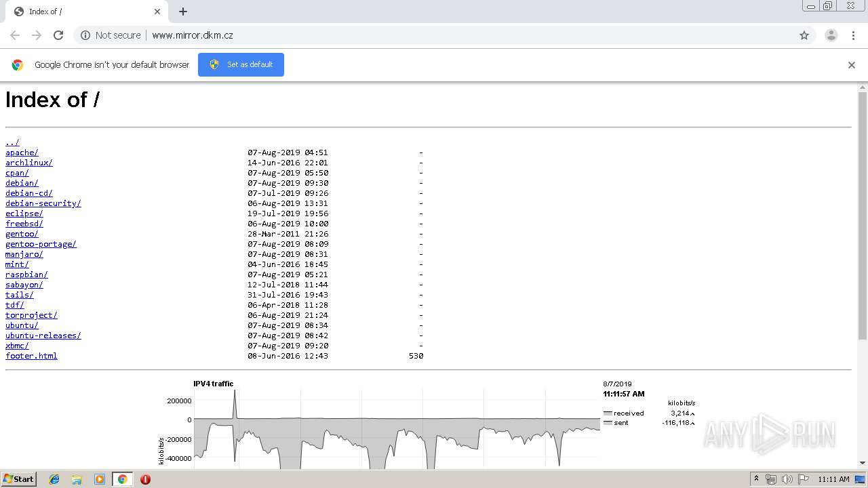Click the browser forward arrow
868x488 pixels.
point(37,35)
